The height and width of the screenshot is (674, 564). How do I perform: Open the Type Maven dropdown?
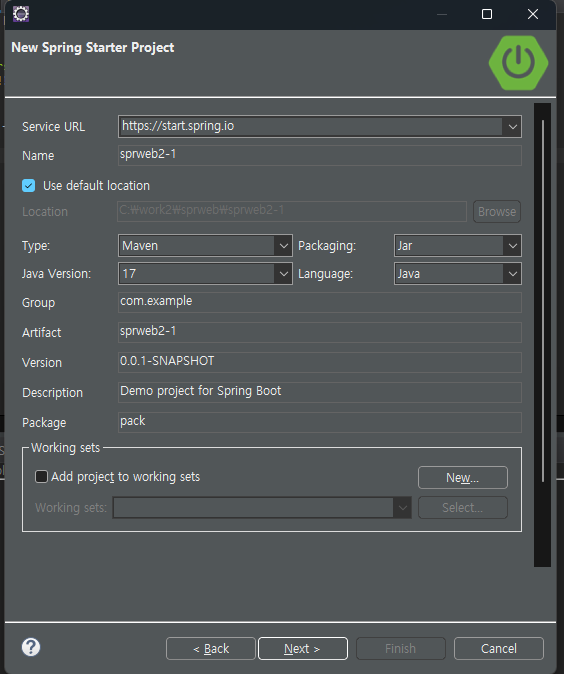click(205, 246)
